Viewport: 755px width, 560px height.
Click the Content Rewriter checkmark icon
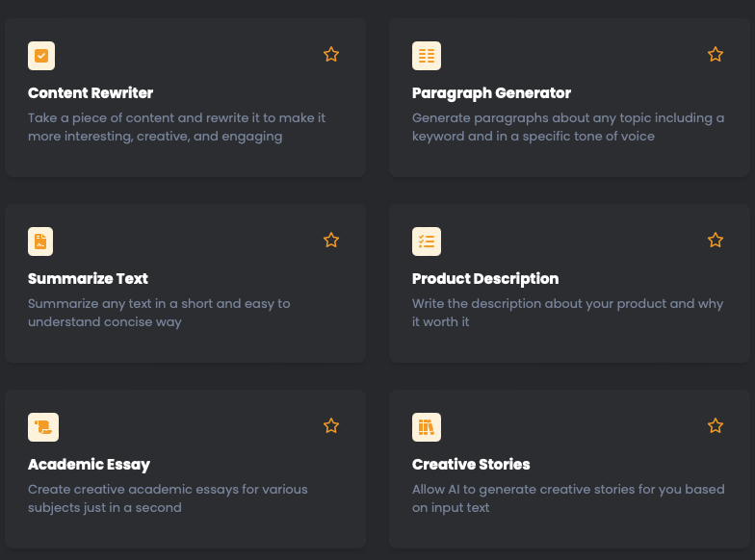click(41, 56)
